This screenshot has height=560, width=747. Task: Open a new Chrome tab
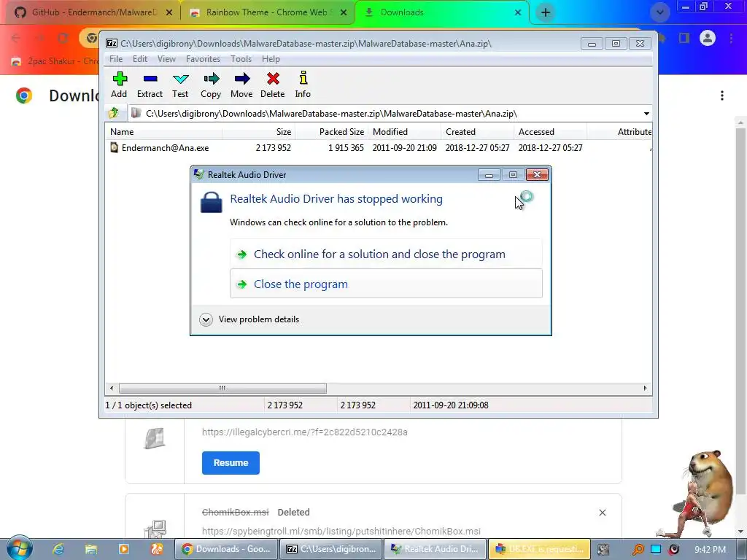click(x=546, y=12)
